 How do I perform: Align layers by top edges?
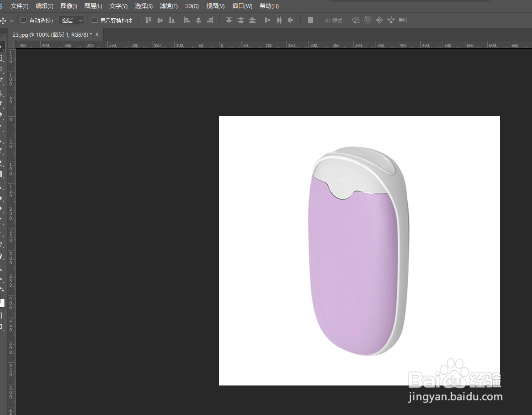point(148,21)
